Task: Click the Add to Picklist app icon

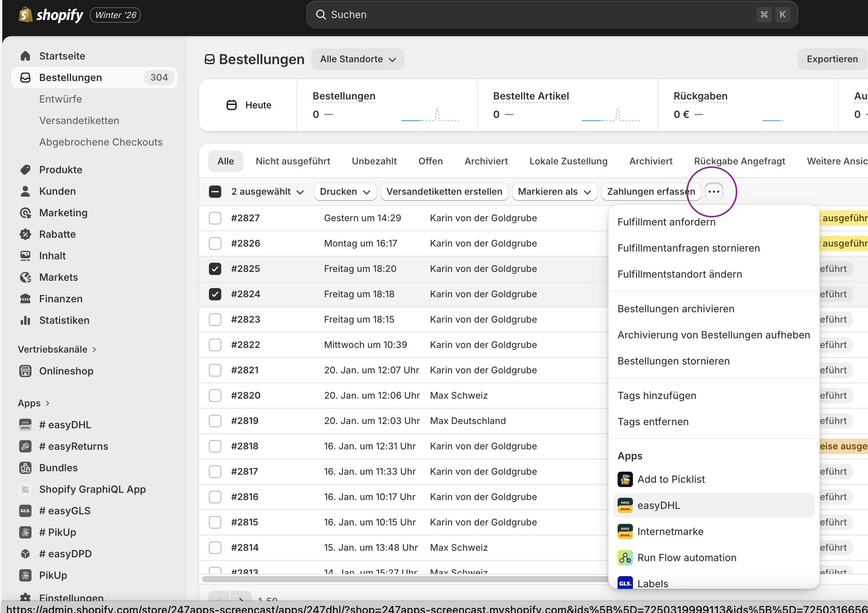Action: pyautogui.click(x=625, y=479)
